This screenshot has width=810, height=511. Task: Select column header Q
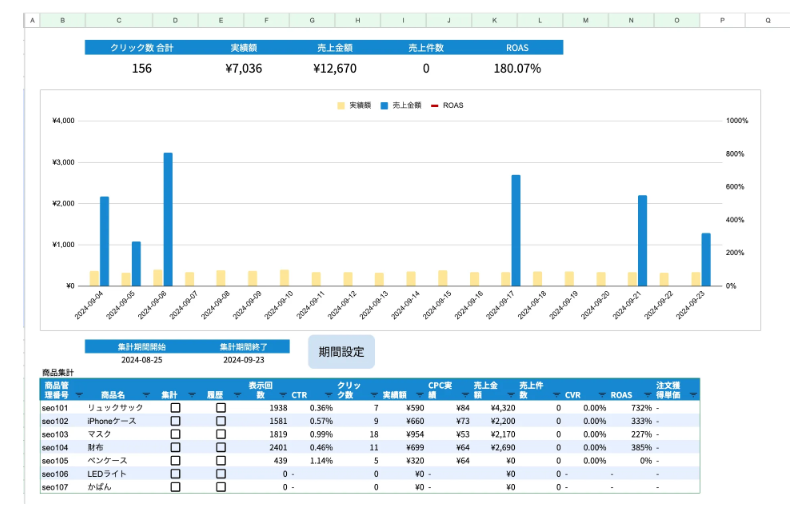pyautogui.click(x=768, y=20)
